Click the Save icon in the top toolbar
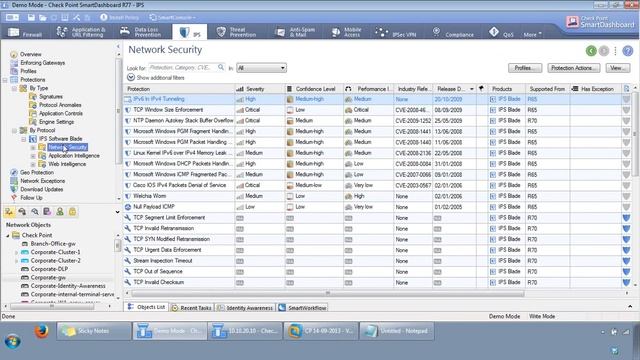Viewport: 640px width, 360px height. coord(31,18)
